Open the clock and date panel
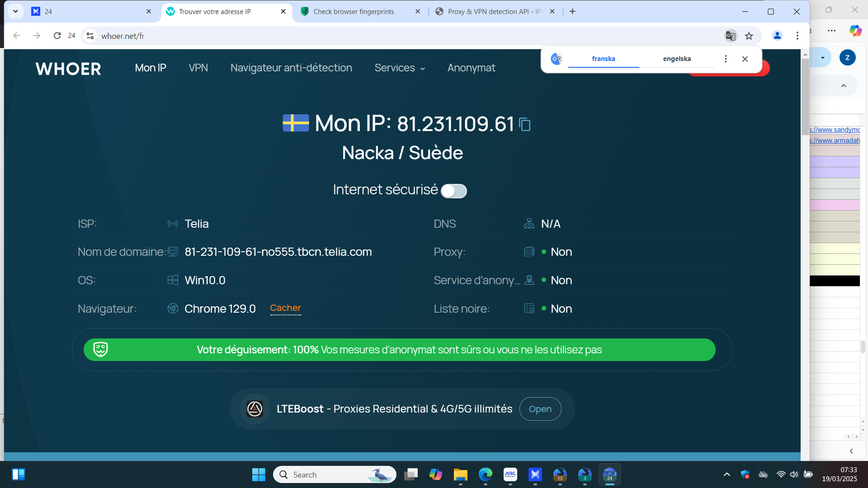 coord(840,474)
